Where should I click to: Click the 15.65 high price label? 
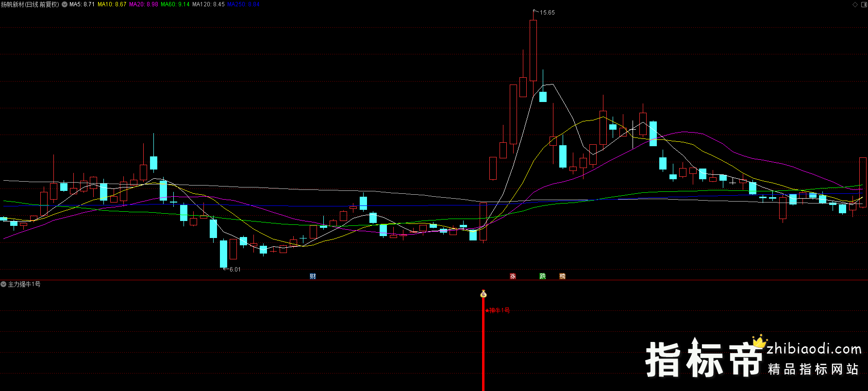[547, 13]
